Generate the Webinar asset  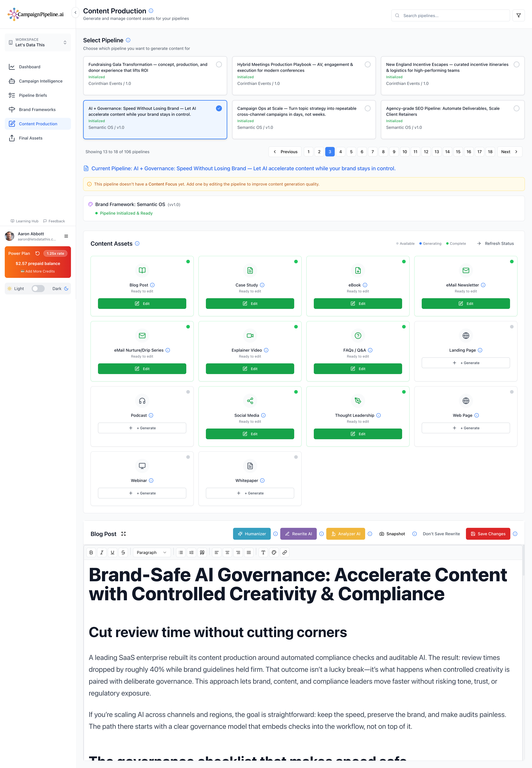[x=142, y=493]
